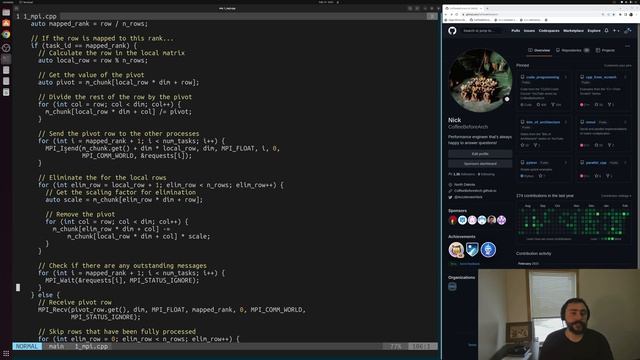Click the last purple sponsor avatar

point(502,220)
